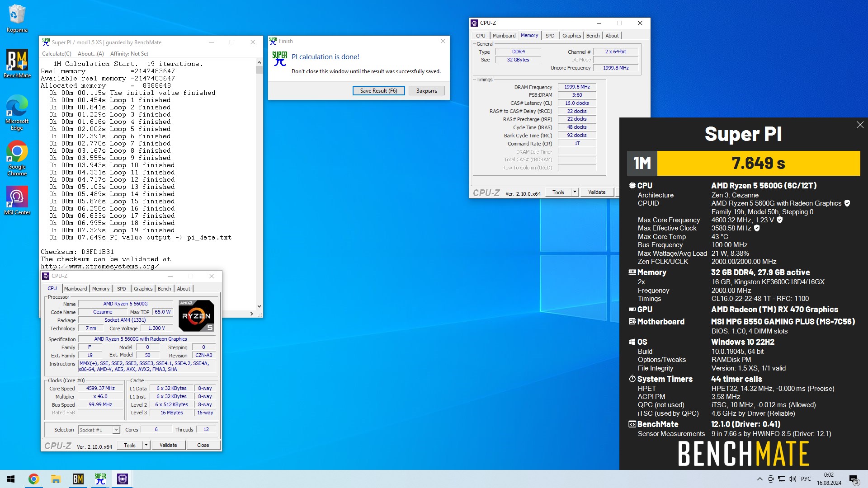This screenshot has width=868, height=488.
Task: Click Tools button in memory CPU-Z window
Action: (x=558, y=192)
